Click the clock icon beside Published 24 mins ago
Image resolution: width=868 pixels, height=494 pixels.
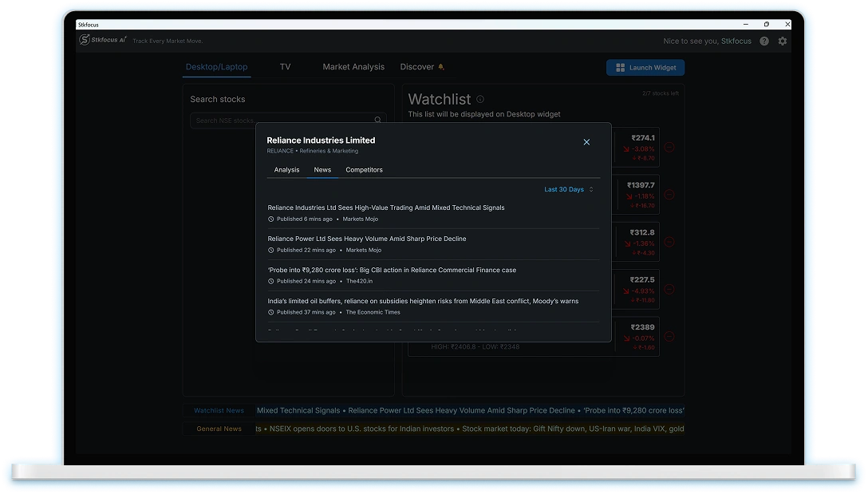[x=270, y=282]
